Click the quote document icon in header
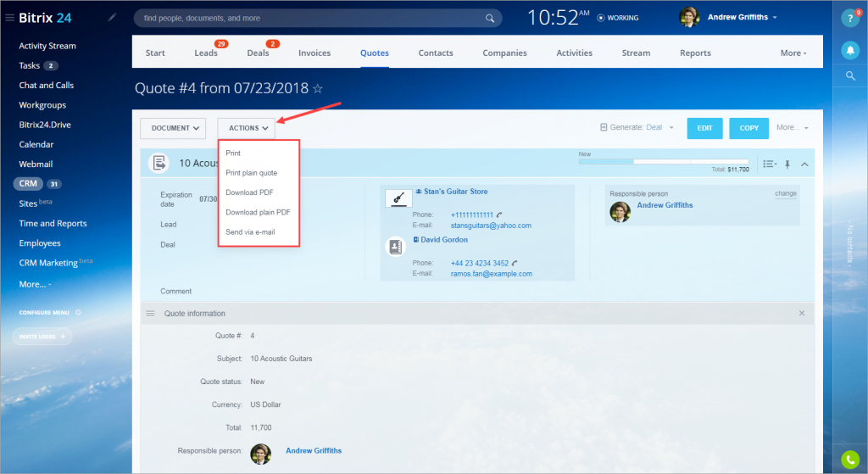 [159, 163]
